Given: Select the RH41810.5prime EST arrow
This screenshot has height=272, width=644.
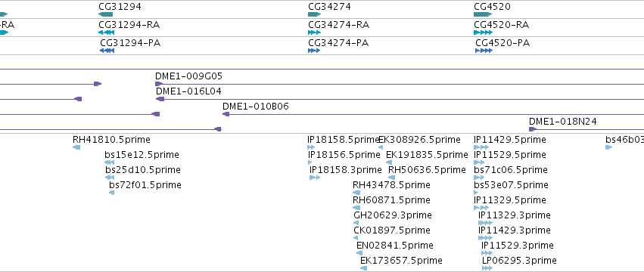Looking at the screenshot, I should coord(76,147).
